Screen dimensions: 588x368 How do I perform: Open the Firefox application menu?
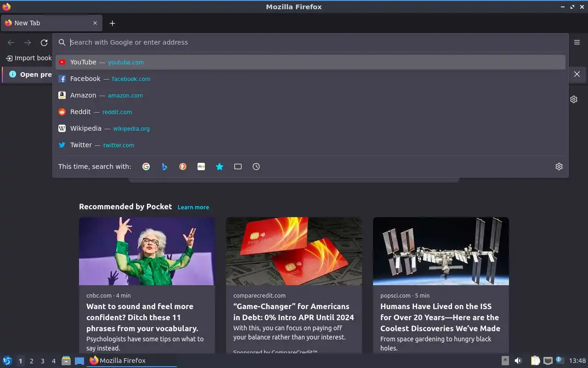point(577,42)
